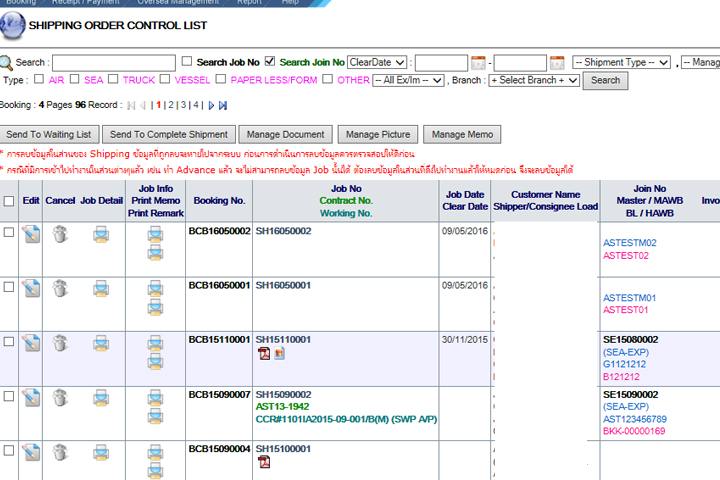The image size is (720, 480).
Task: Open calendar picker for start date
Action: (x=478, y=62)
